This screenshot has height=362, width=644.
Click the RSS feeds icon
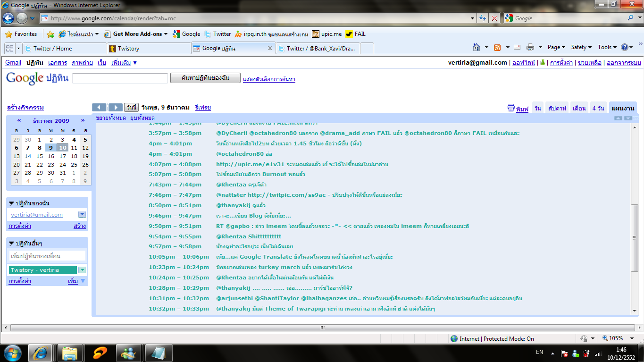coord(497,47)
